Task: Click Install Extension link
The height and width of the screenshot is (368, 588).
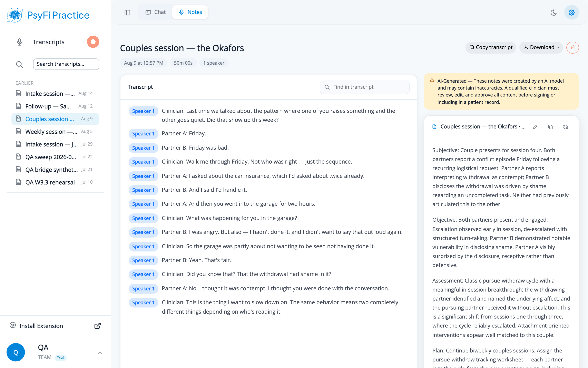Action: tap(41, 326)
